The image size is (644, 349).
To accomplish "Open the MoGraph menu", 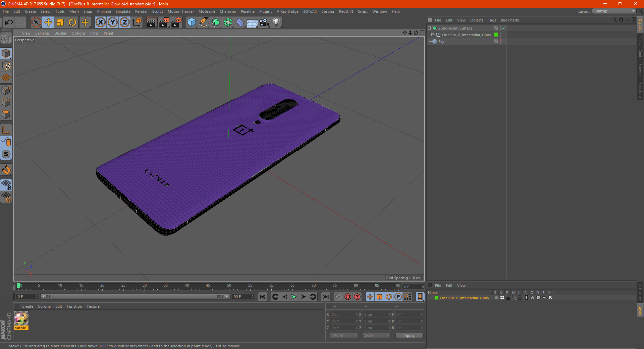I will point(207,11).
